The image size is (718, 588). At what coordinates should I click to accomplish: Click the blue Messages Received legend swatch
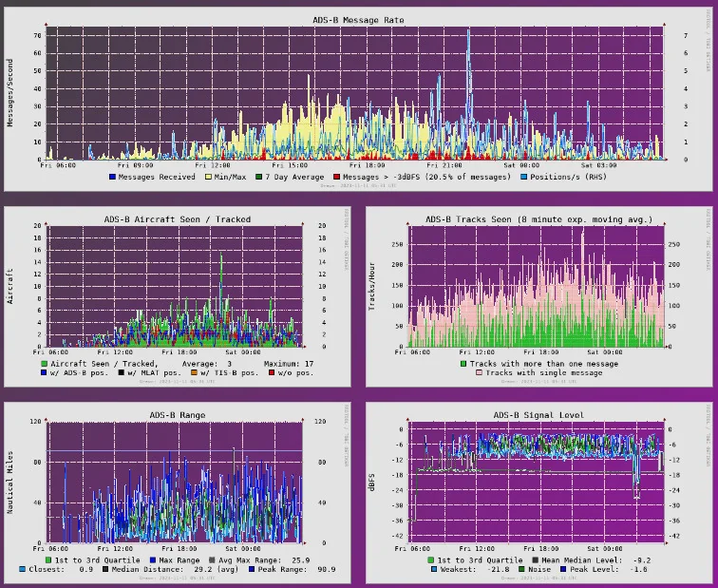[112, 177]
